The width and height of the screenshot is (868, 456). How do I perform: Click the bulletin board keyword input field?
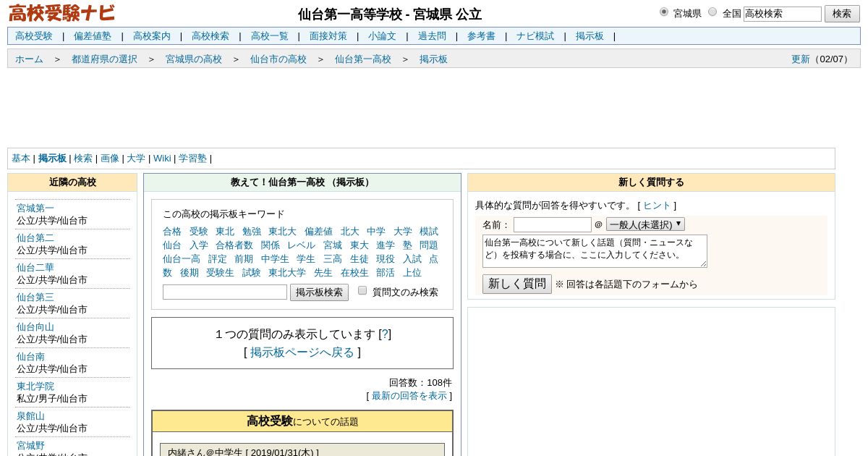point(225,292)
